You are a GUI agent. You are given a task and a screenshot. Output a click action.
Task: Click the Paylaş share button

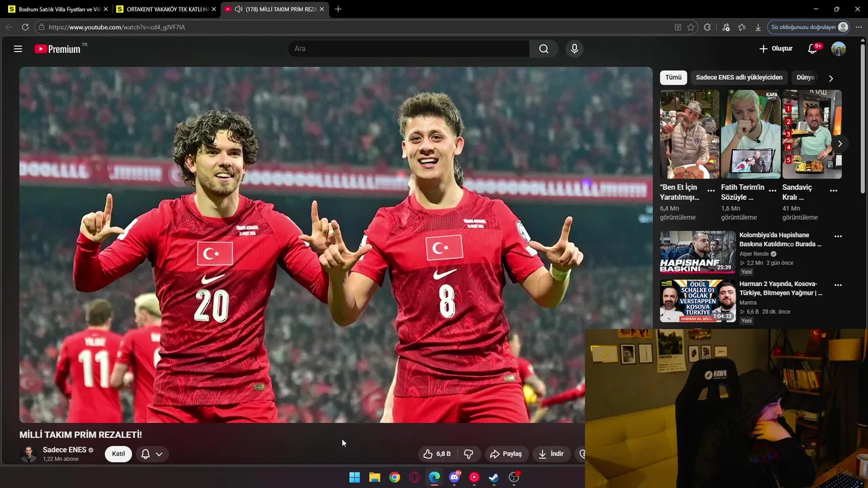[x=506, y=454]
